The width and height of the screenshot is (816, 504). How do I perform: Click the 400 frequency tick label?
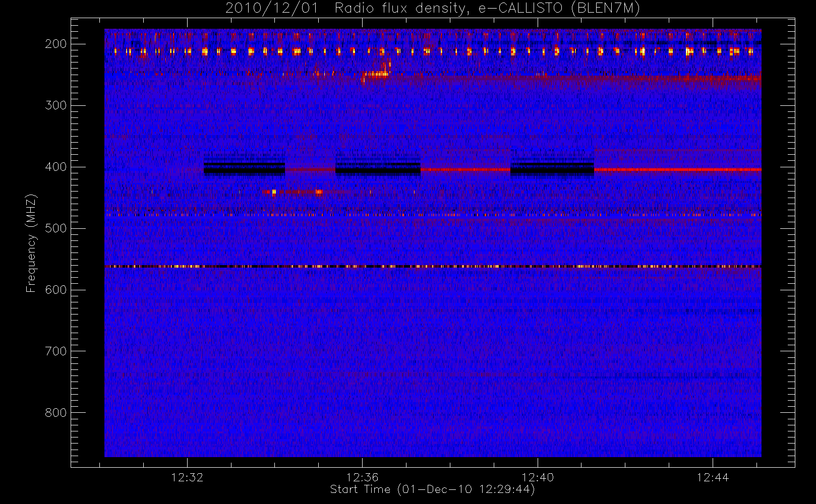[x=56, y=167]
